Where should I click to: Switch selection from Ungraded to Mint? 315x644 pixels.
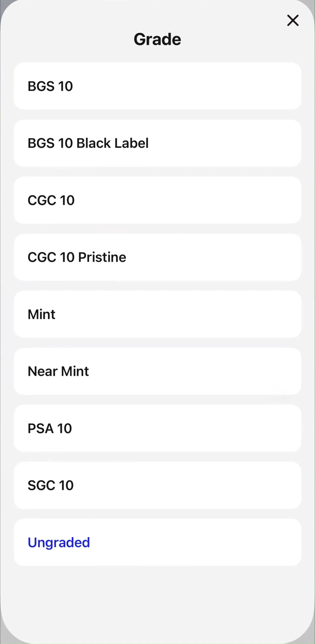pos(157,314)
